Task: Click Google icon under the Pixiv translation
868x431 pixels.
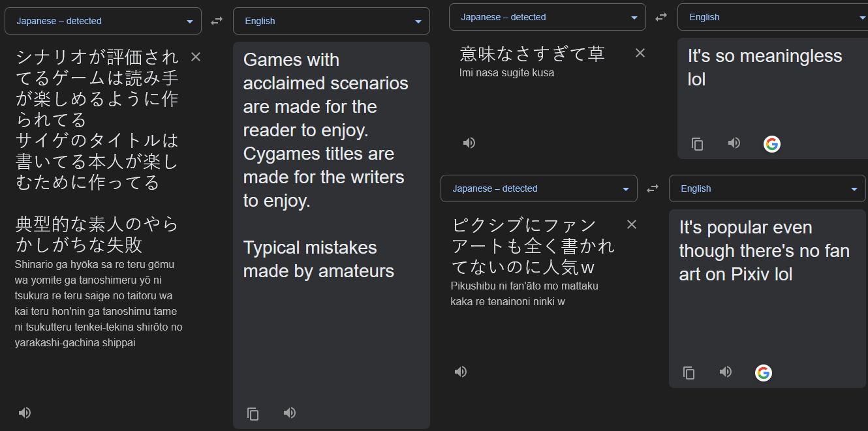Action: [x=764, y=373]
